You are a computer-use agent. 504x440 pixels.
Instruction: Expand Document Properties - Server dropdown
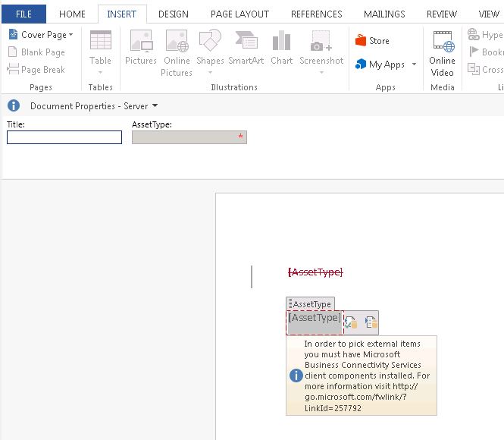pyautogui.click(x=155, y=105)
